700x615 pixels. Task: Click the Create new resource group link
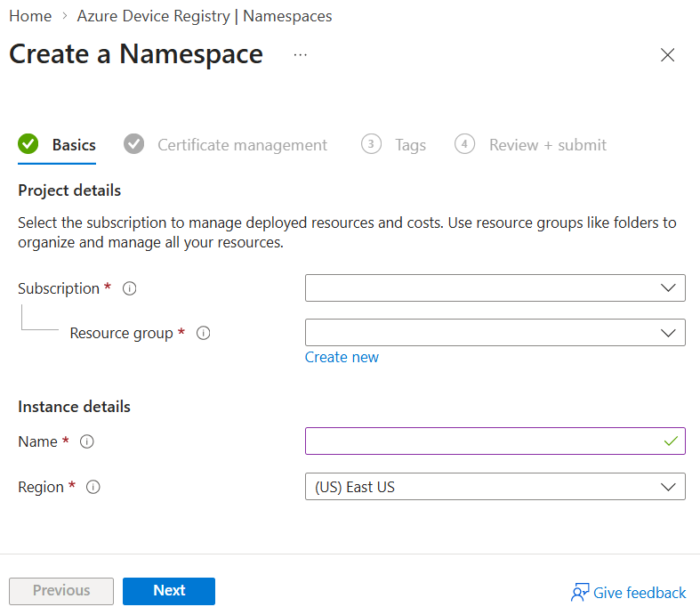pos(342,357)
